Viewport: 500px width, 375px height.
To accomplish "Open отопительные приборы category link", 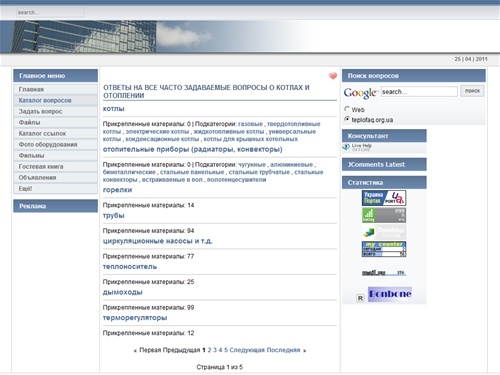I will click(192, 149).
